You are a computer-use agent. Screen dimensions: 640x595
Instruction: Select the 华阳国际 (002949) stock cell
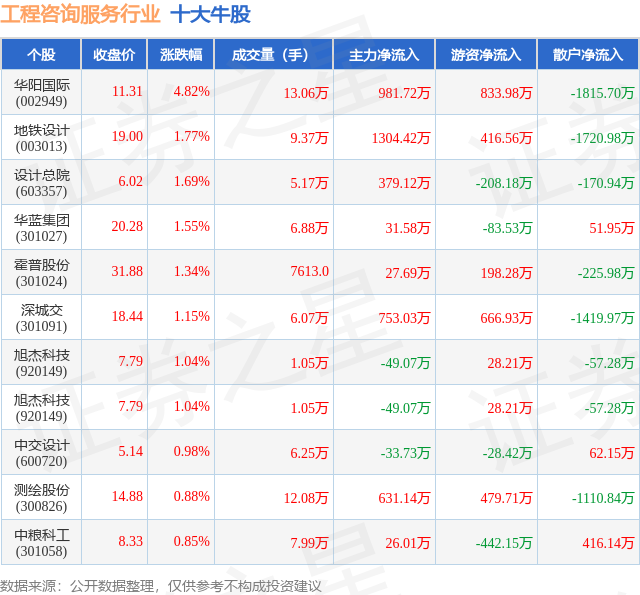[41, 93]
